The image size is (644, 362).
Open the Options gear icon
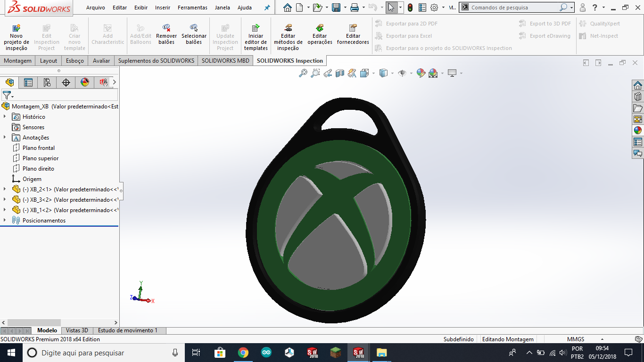point(434,8)
